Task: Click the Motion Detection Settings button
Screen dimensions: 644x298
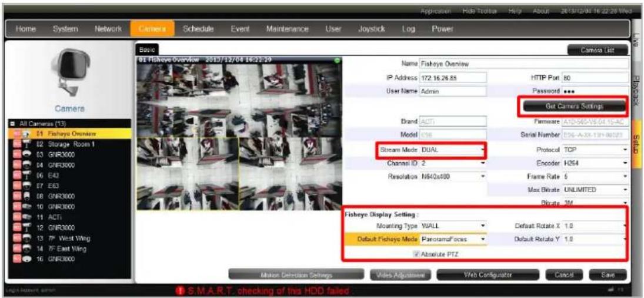Action: click(x=296, y=274)
